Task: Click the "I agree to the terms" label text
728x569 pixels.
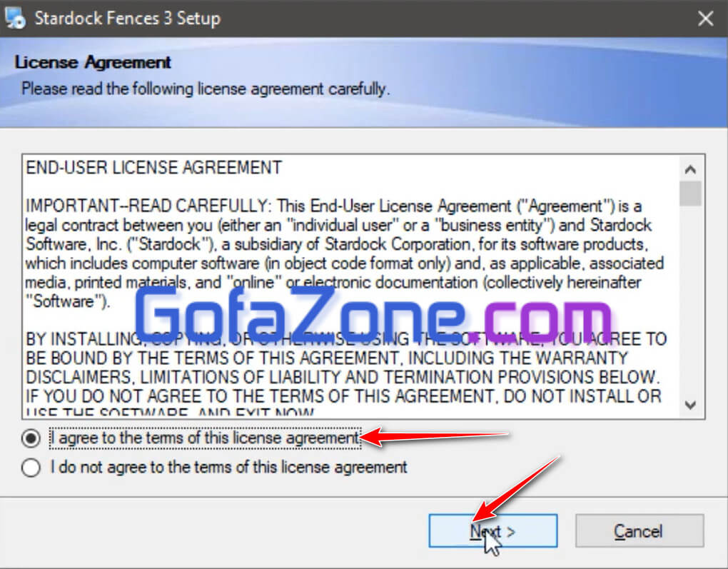Action: pos(205,438)
